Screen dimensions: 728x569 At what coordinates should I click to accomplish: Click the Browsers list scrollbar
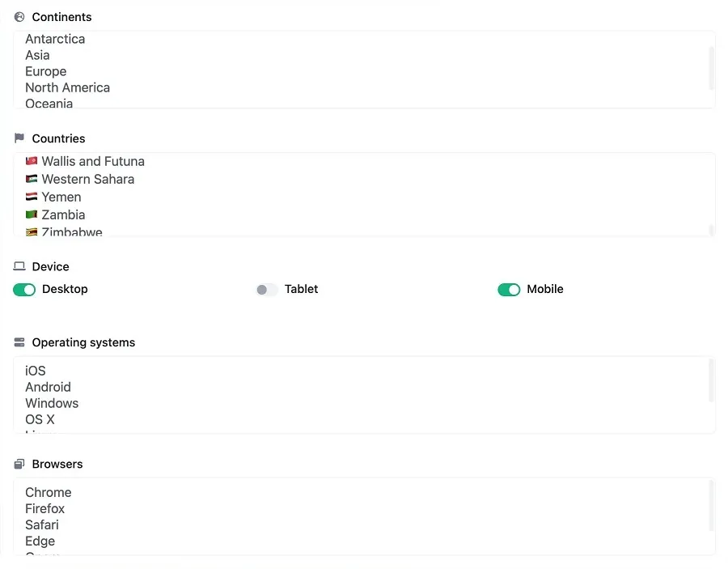point(711,506)
